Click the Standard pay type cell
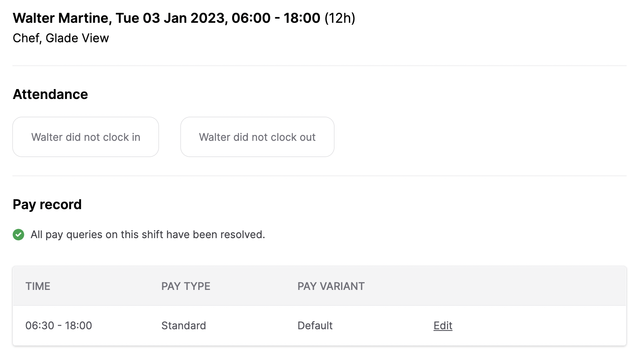 pyautogui.click(x=183, y=326)
